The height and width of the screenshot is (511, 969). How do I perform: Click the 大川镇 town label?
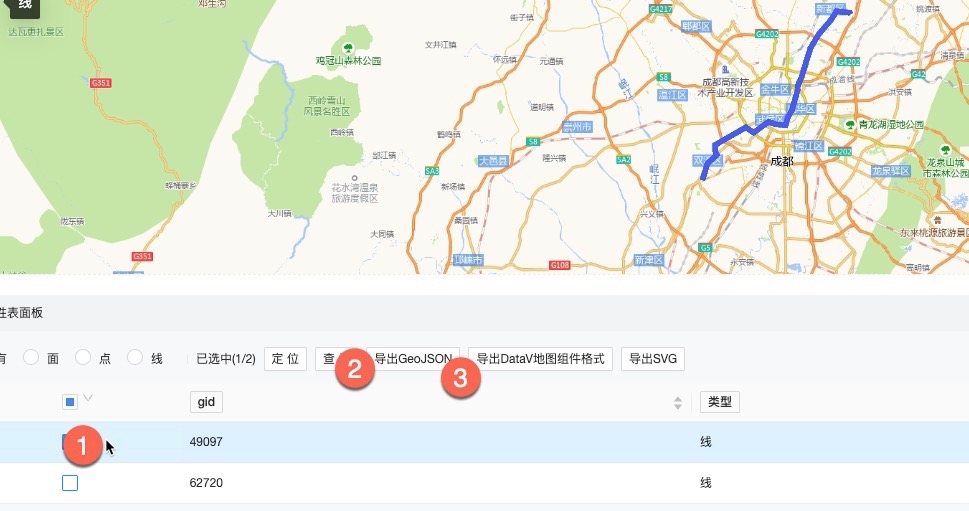click(x=279, y=213)
